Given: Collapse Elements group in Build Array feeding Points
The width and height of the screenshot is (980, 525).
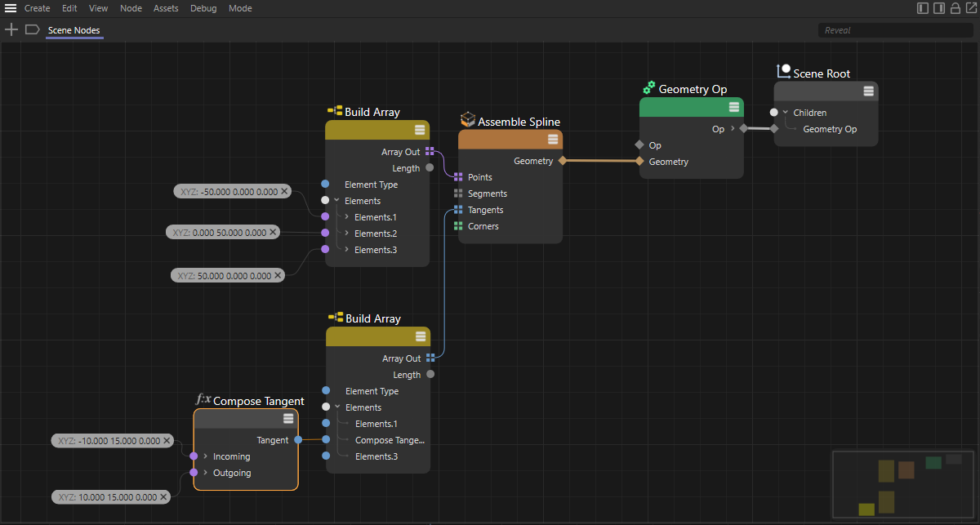Looking at the screenshot, I should click(336, 200).
